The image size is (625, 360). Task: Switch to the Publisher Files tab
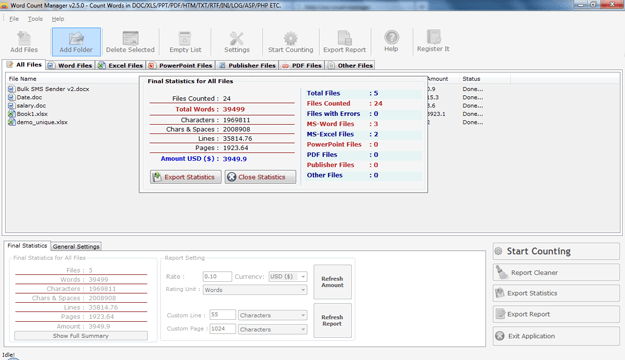[247, 65]
